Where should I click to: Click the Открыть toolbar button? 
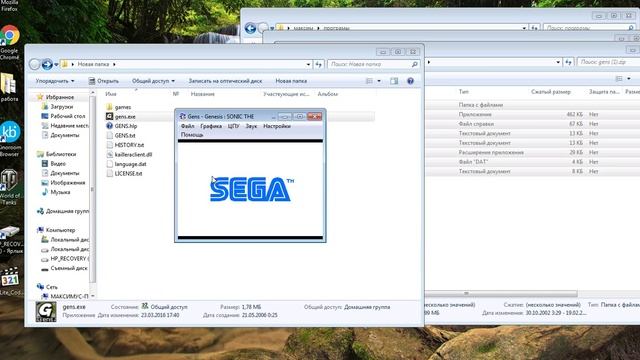[x=104, y=81]
